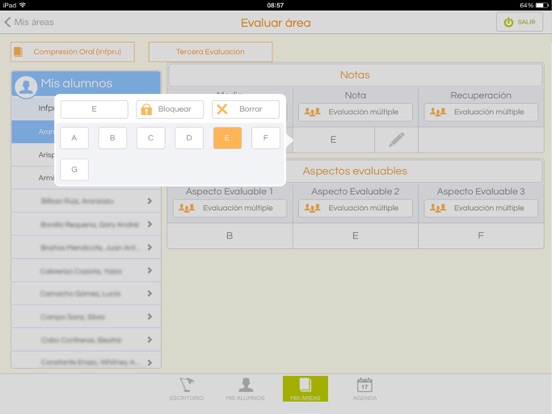Click Aspecto Evaluable 3 grade F
The image size is (552, 414).
coord(481,236)
